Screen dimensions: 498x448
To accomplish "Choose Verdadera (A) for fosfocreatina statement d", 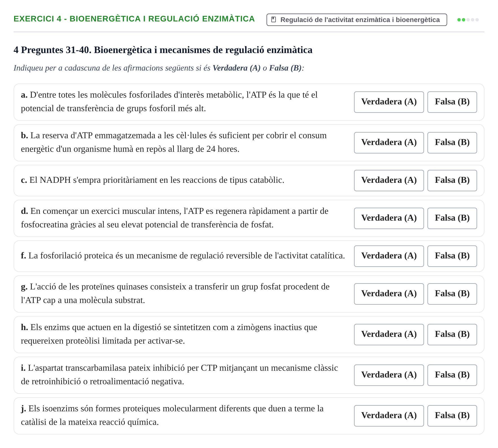I will coord(389,218).
